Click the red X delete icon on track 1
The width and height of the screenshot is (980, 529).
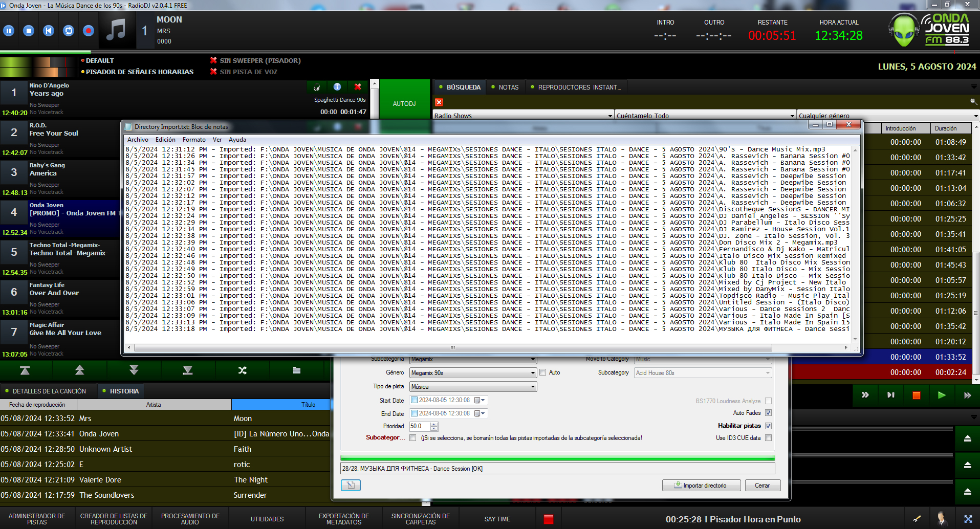point(358,87)
